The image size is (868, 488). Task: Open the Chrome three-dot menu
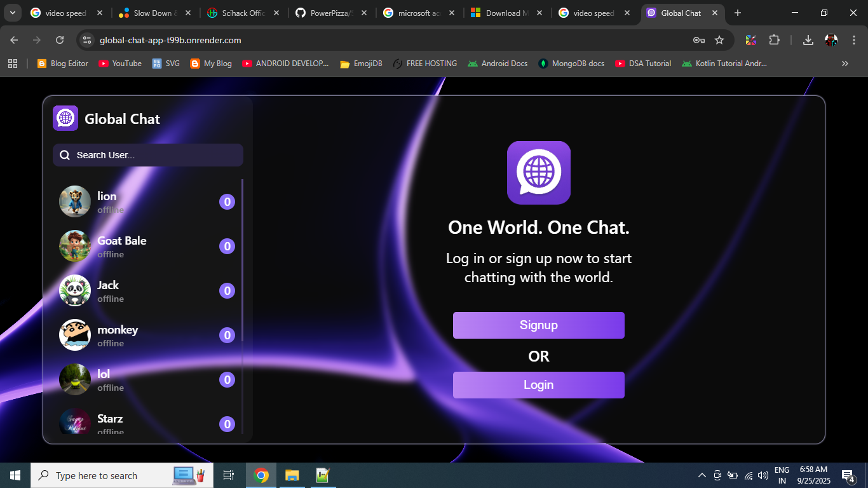coord(853,39)
